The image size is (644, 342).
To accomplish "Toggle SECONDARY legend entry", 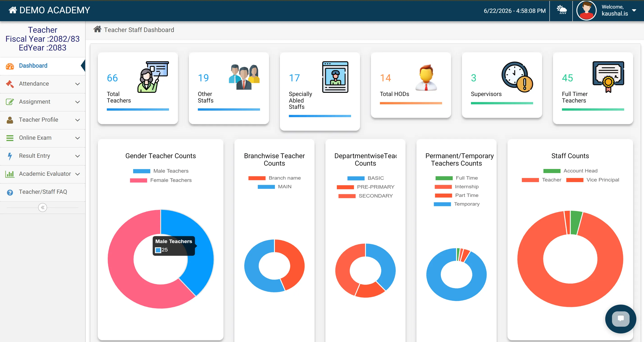I will click(365, 196).
